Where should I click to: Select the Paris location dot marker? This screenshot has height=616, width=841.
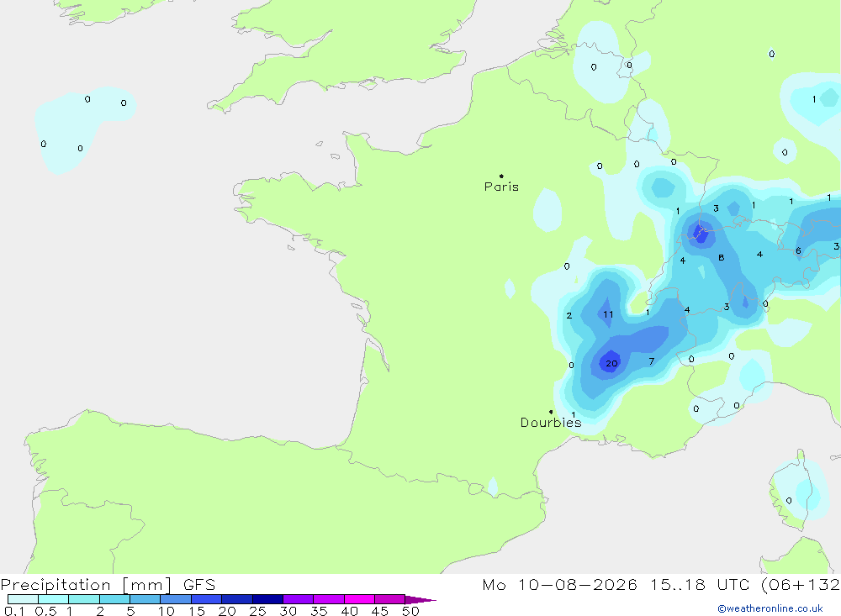pos(501,176)
